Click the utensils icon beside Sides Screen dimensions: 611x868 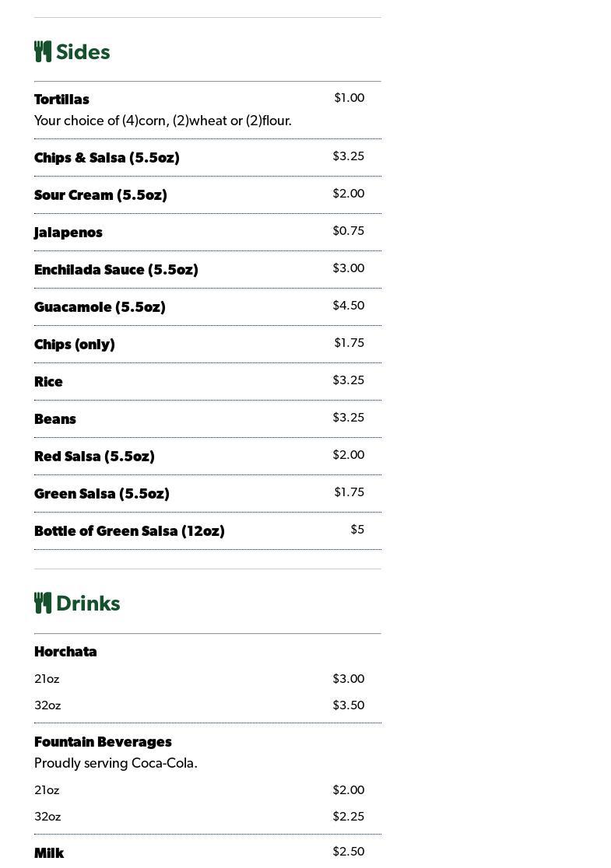[43, 51]
